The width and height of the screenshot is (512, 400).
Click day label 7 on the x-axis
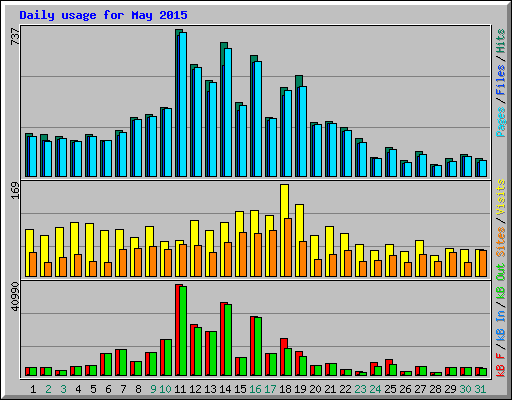[123, 389]
